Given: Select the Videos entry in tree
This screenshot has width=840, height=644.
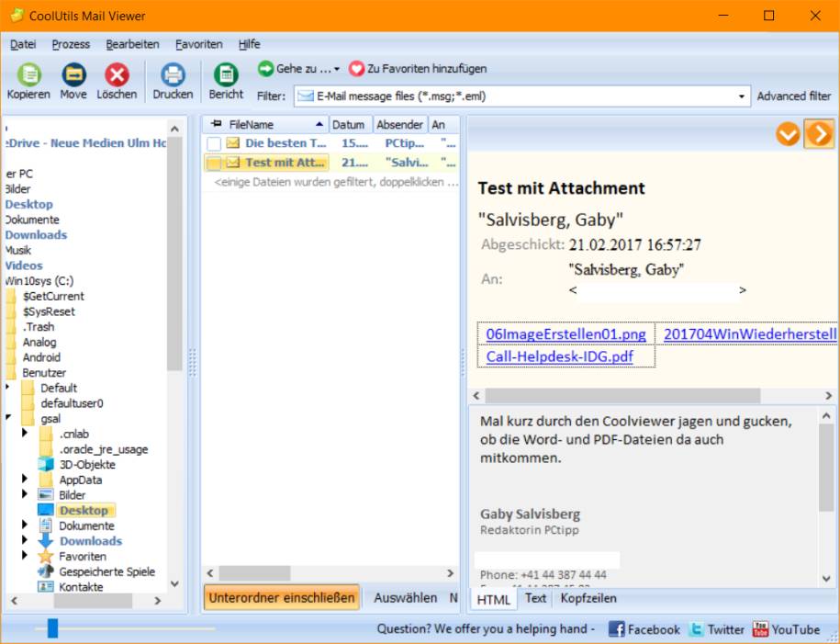Looking at the screenshot, I should [24, 265].
